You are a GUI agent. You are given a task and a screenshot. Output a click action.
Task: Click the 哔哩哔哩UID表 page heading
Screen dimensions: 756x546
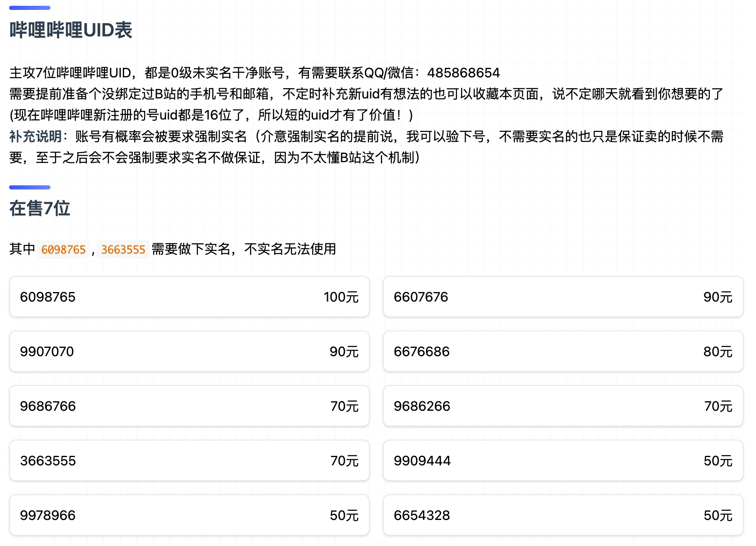tap(71, 30)
